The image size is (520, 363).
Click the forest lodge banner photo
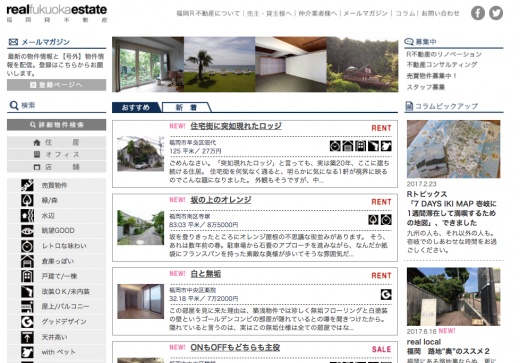click(x=363, y=64)
